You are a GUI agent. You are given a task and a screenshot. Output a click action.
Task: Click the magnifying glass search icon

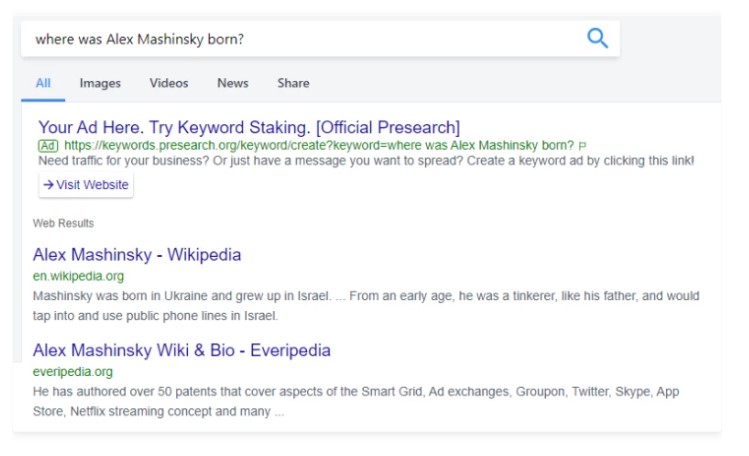[597, 39]
